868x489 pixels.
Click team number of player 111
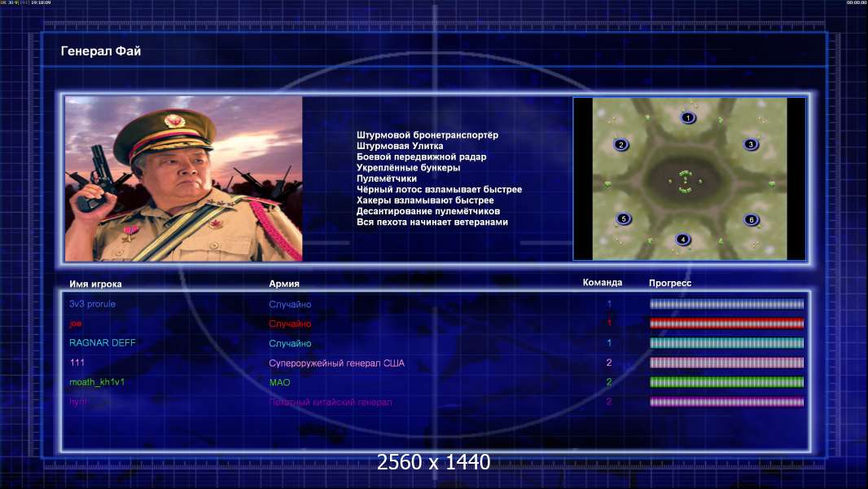pyautogui.click(x=609, y=363)
